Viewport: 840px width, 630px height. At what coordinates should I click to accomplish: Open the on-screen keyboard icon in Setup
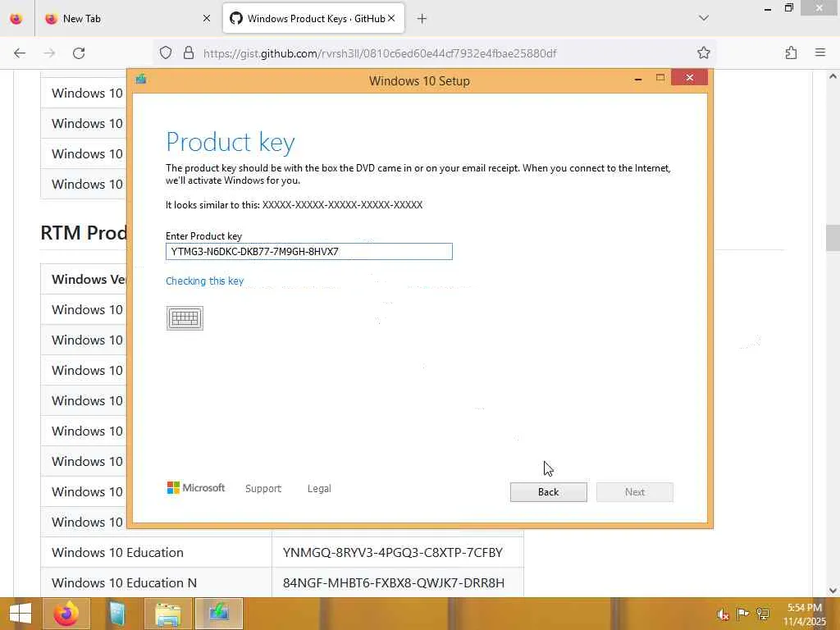[x=185, y=318]
